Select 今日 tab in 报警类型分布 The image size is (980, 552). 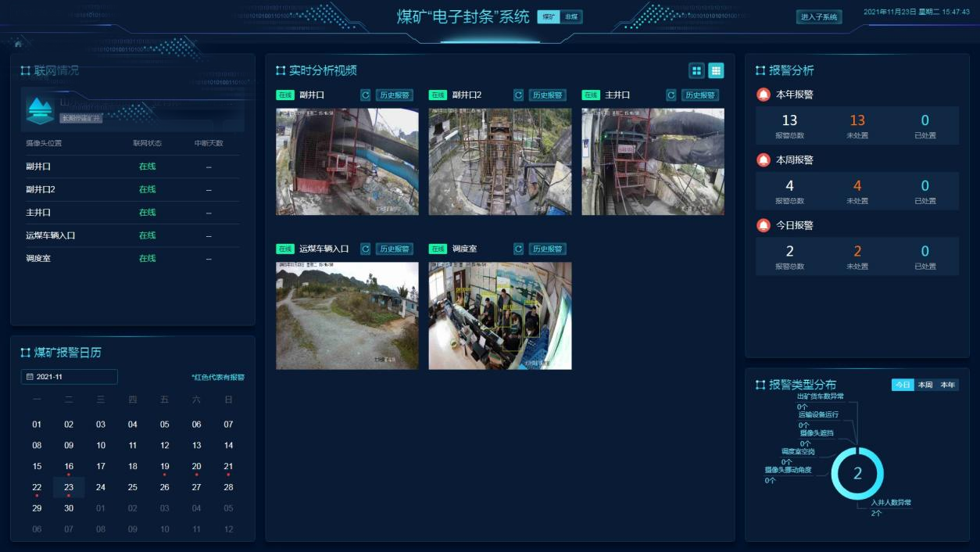point(903,385)
